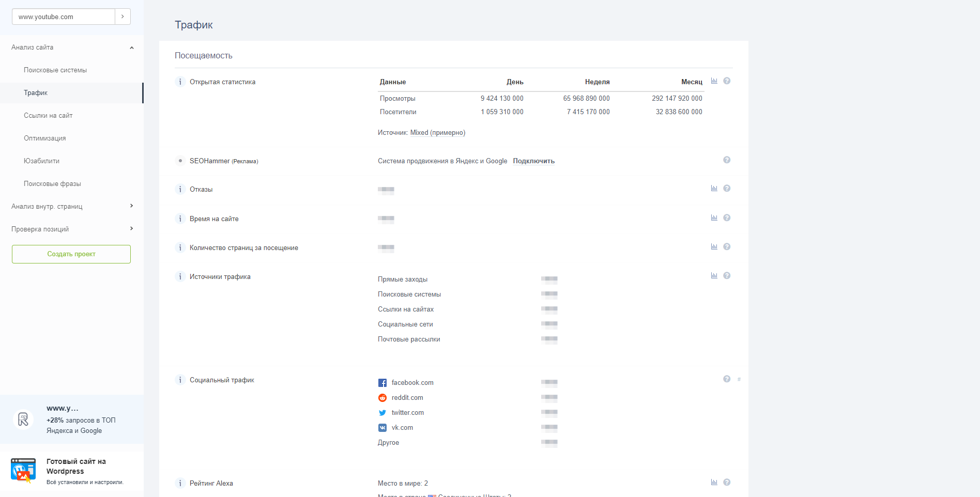Click the Место в мире: 2 text

(403, 484)
